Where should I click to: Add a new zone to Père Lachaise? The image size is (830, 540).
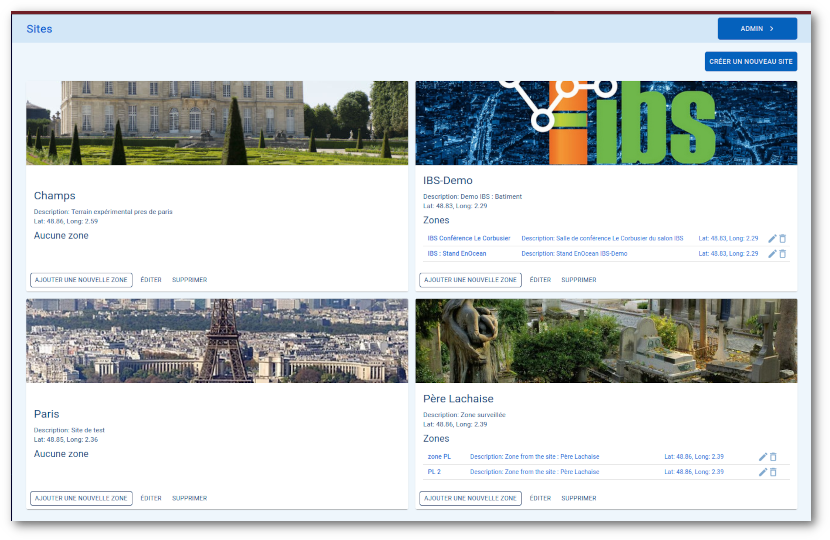click(470, 499)
